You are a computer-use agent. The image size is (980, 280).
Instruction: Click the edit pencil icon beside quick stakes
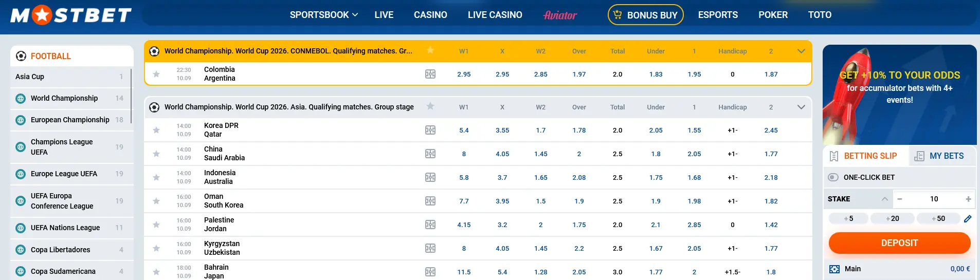(967, 219)
